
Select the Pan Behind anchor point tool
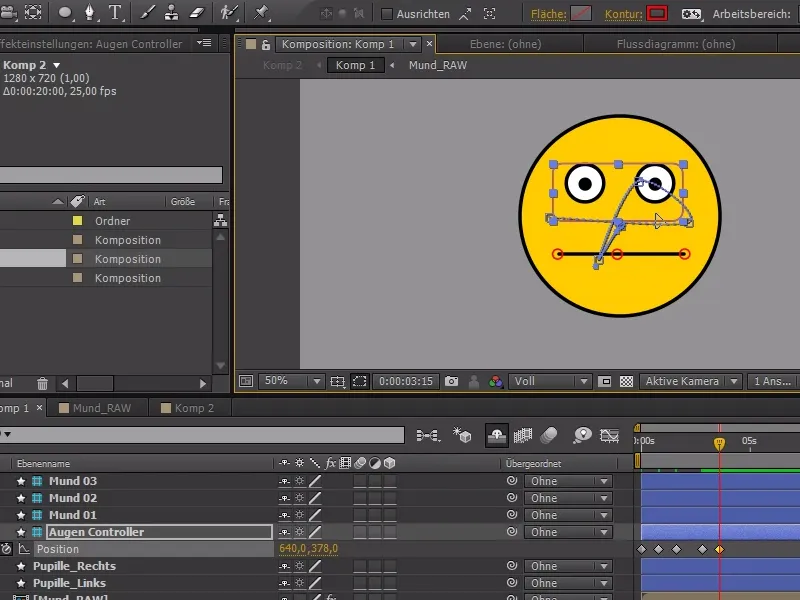[x=33, y=13]
